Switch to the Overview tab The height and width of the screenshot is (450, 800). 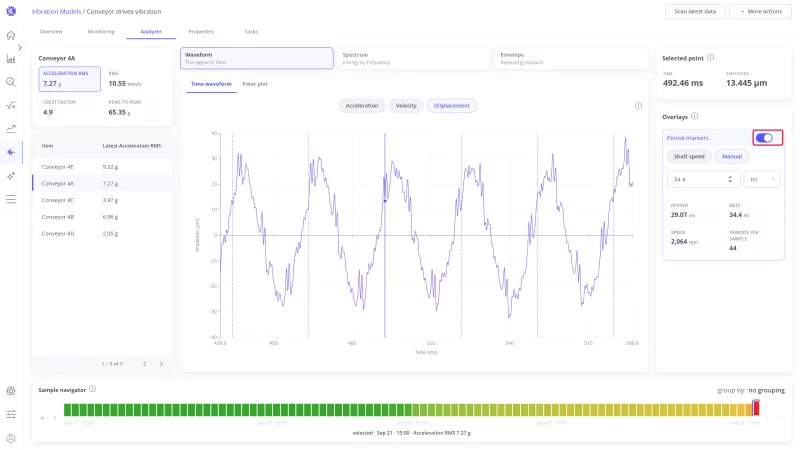(x=51, y=32)
